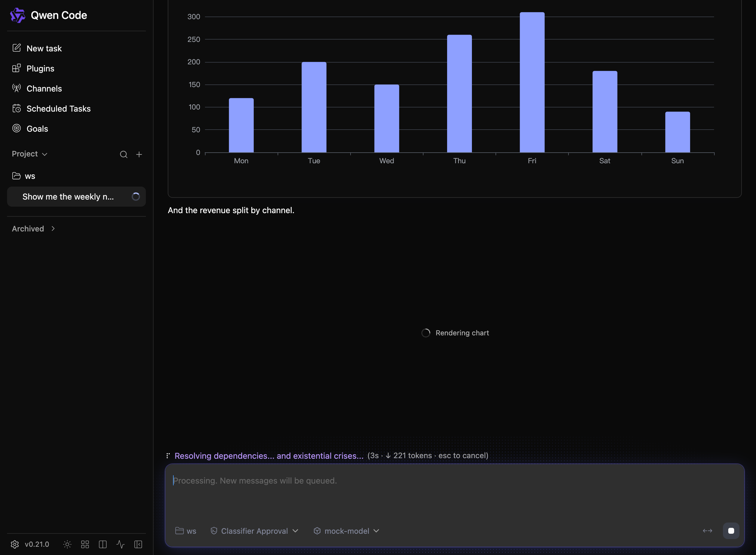The height and width of the screenshot is (555, 756).
Task: Open Scheduled Tasks
Action: tap(51, 109)
